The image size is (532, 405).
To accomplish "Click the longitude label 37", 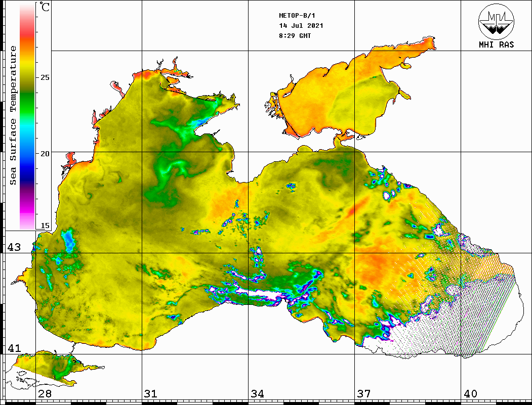I will point(364,394).
